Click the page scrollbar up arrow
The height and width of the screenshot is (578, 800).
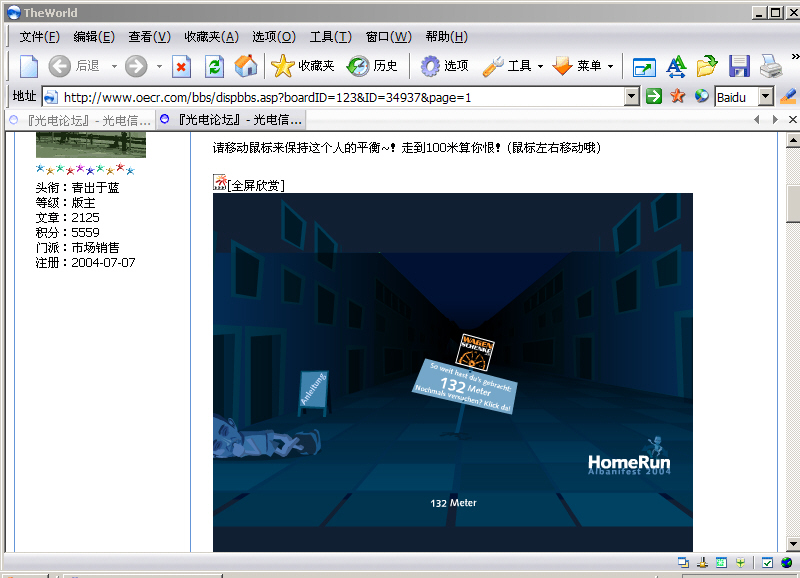(x=793, y=139)
